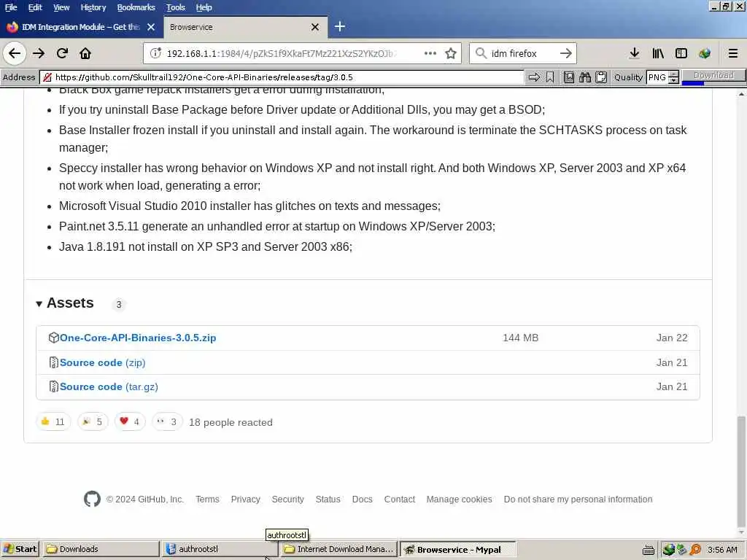Close the Browservice tab
The width and height of the screenshot is (747, 560).
(315, 27)
